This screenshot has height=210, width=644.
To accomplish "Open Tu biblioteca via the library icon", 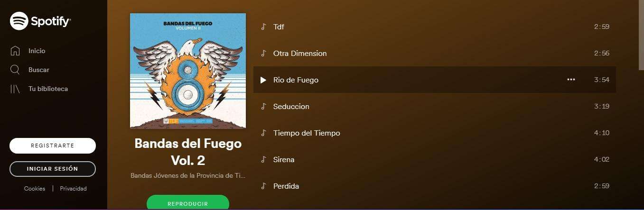I will (x=15, y=89).
